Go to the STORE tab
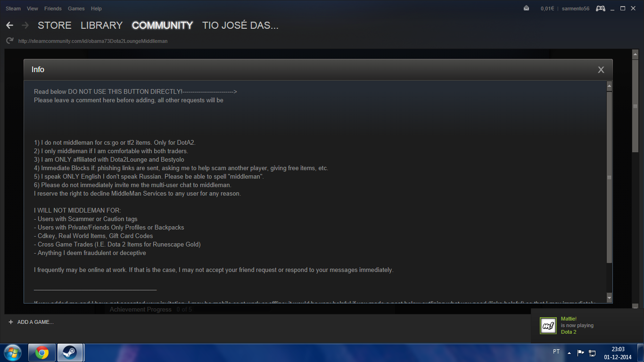Viewport: 644px width, 362px height. coord(55,25)
